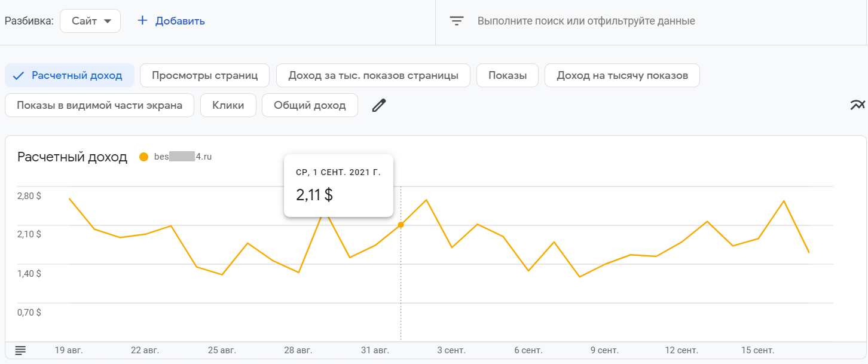
Task: Open the chart legend list icon
Action: (20, 350)
